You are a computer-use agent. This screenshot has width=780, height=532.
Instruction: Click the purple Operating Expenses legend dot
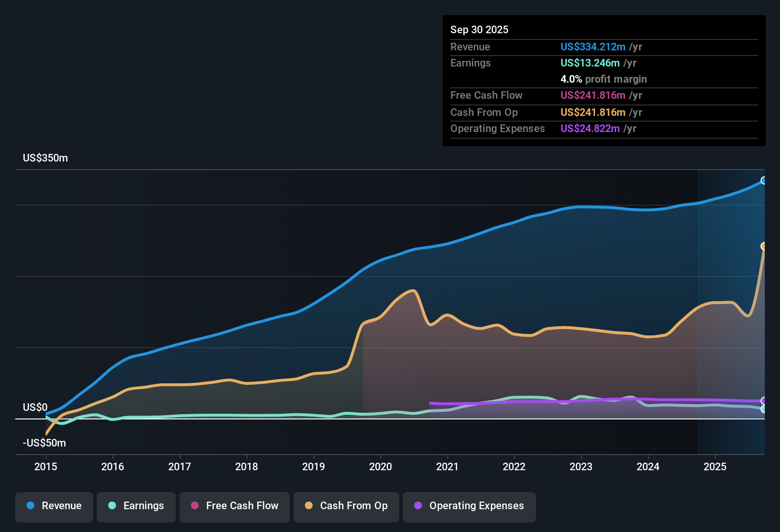click(418, 505)
